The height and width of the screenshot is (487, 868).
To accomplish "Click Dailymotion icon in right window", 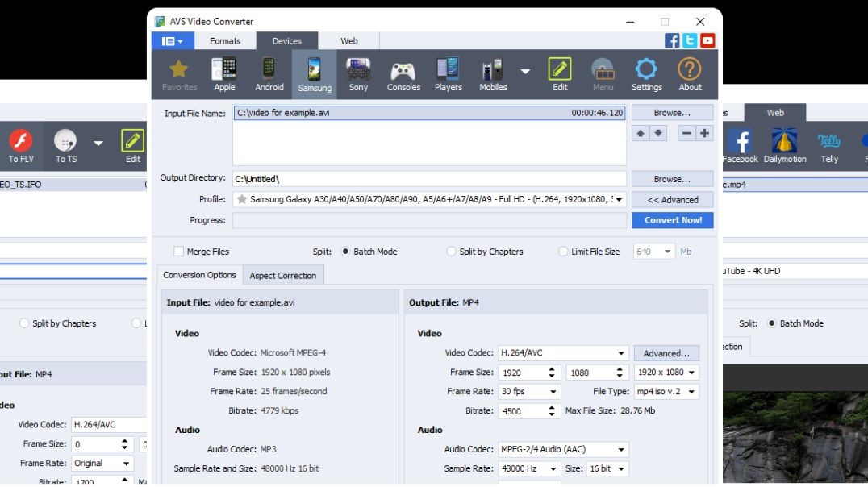I will [785, 146].
